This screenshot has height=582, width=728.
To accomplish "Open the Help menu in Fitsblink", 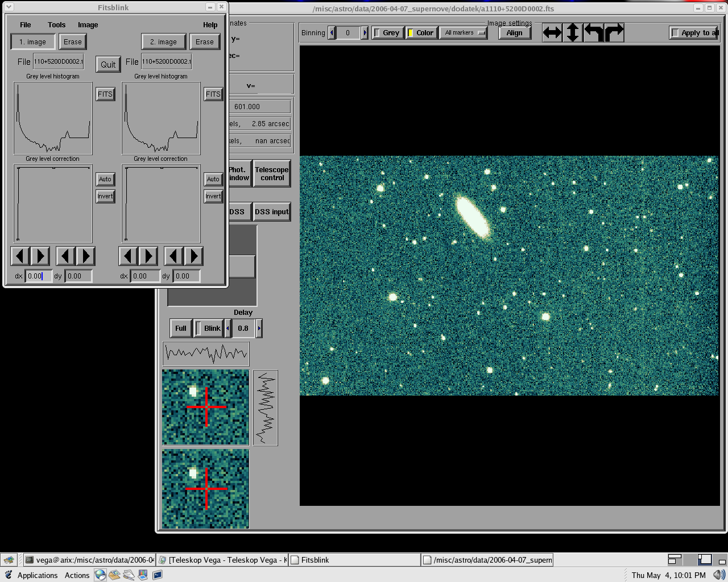I will [210, 25].
